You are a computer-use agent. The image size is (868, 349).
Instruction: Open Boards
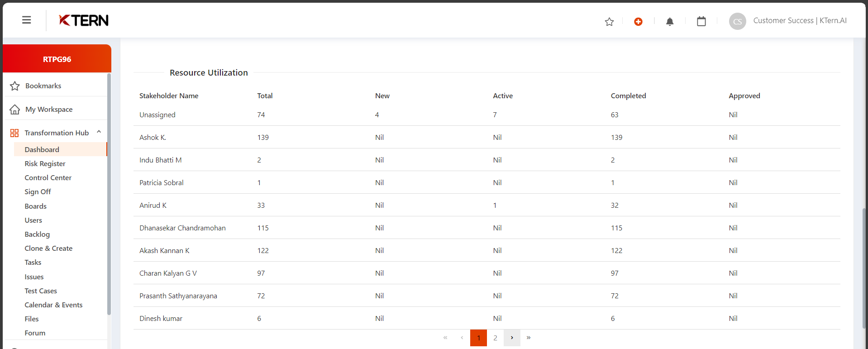coord(35,206)
